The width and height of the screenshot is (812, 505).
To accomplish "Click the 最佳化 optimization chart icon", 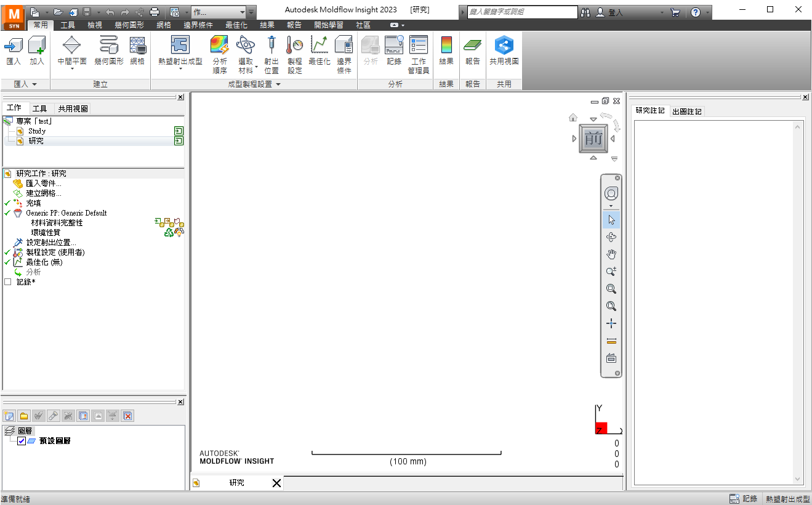I will coord(320,49).
